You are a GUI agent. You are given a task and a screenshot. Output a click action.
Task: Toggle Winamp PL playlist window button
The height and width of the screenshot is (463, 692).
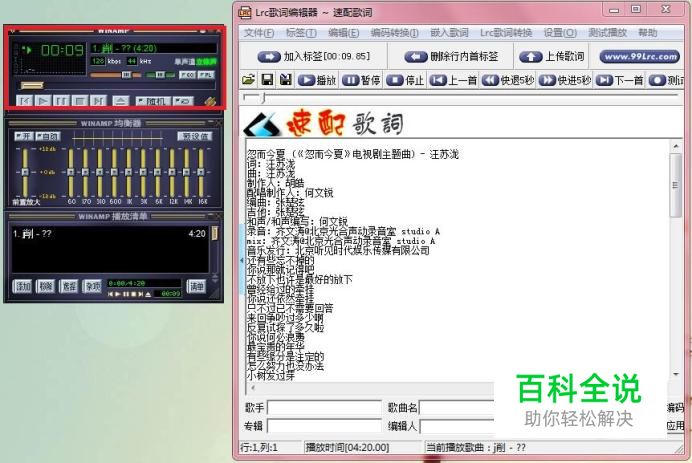click(206, 75)
